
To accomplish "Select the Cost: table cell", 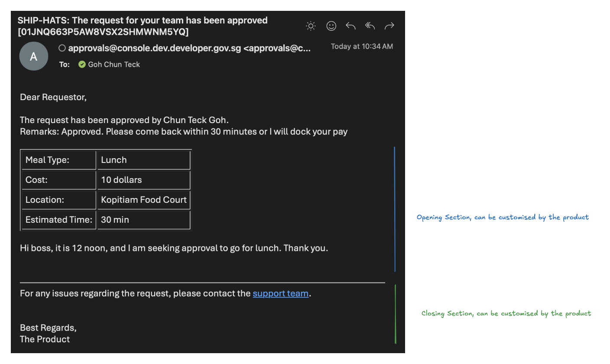I will pyautogui.click(x=59, y=180).
